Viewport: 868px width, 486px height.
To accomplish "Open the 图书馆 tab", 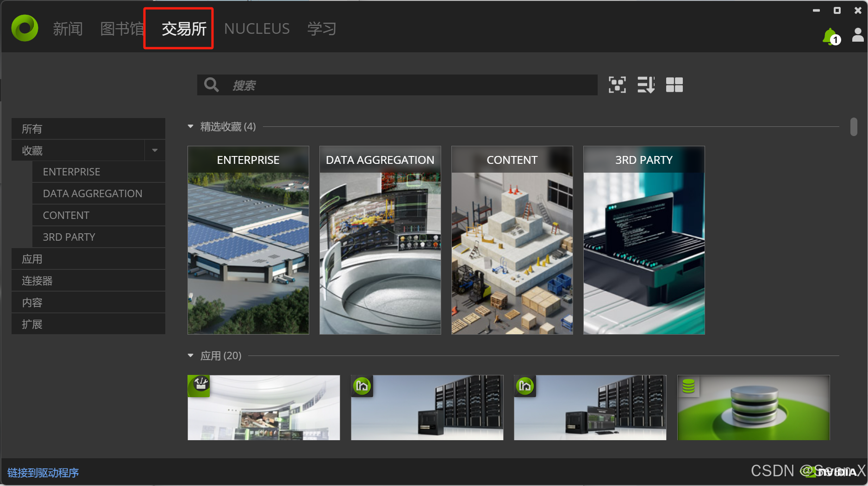I will point(123,29).
